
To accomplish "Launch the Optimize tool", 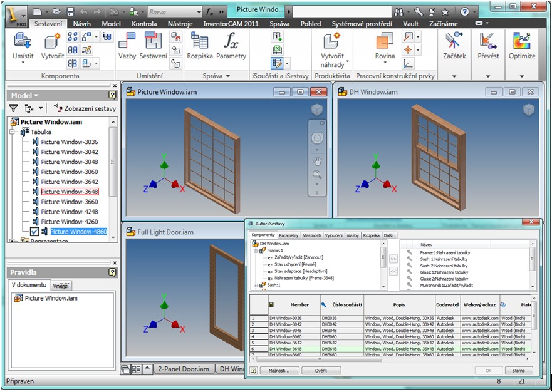I will (522, 45).
